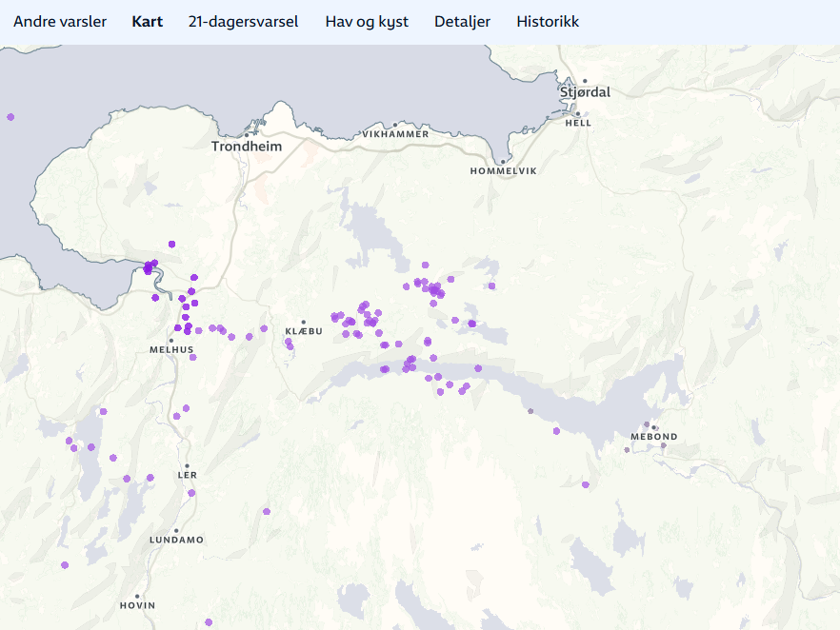Click the Melhus place marker dot

click(171, 340)
